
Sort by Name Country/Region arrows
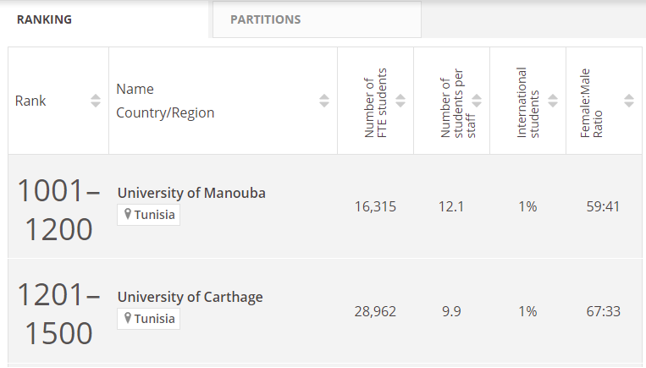click(x=324, y=101)
